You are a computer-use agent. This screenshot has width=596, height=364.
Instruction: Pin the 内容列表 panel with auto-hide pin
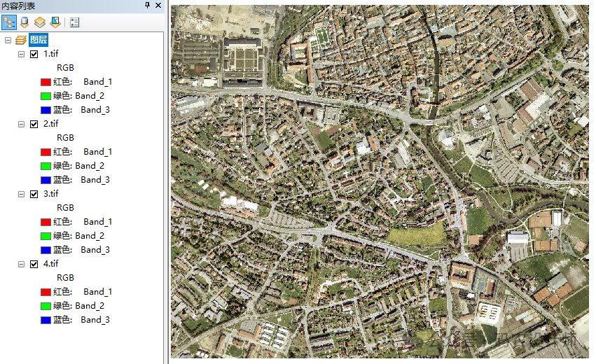[147, 6]
